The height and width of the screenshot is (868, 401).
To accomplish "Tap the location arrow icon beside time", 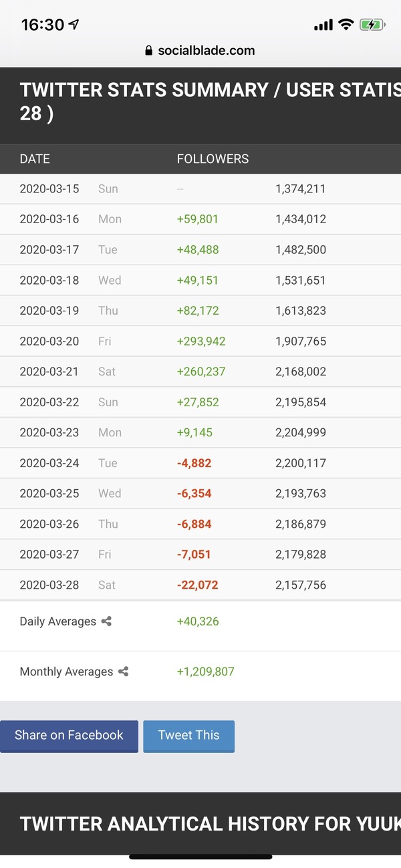I will coord(74,25).
